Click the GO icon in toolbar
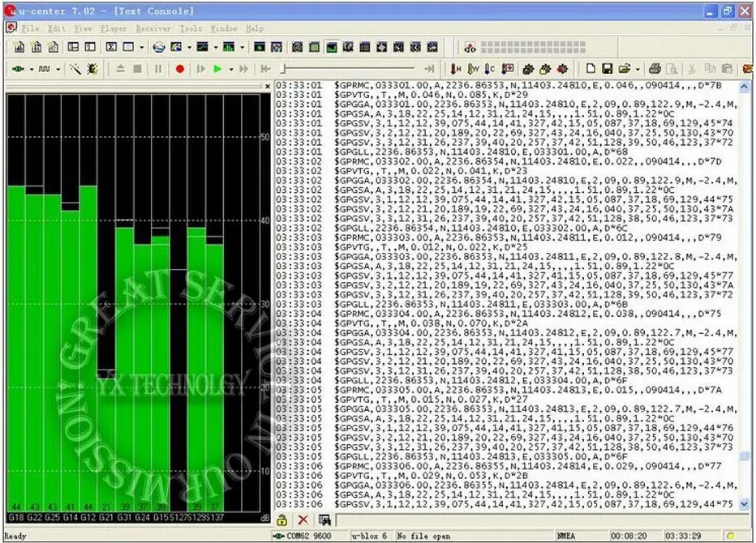Image resolution: width=756 pixels, height=543 pixels. [470, 47]
